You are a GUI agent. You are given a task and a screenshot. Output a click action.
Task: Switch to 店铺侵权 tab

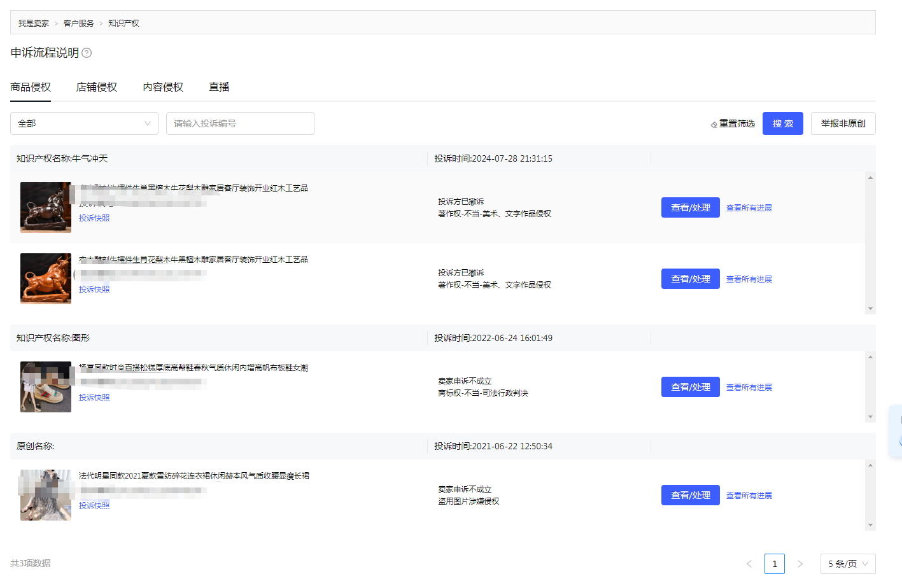[97, 87]
